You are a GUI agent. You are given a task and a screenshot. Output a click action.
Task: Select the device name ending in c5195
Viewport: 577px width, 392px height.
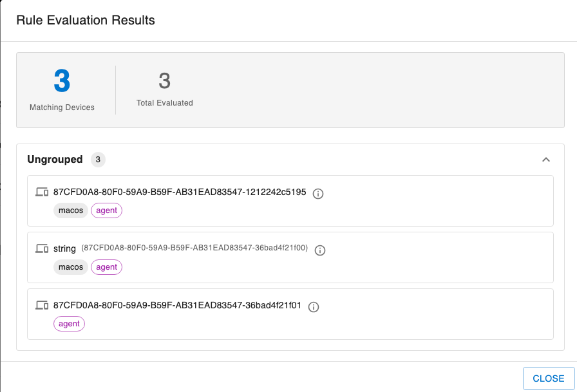click(180, 192)
